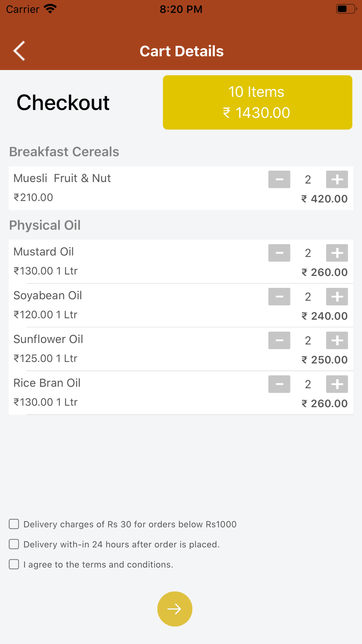Reduce Mustard Oil quantity with minus
This screenshot has height=644, width=362.
tap(279, 253)
